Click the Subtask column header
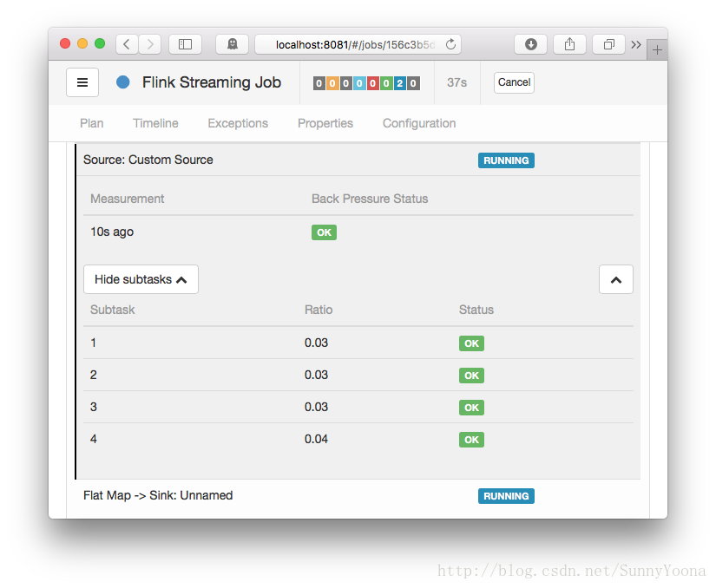Image resolution: width=716 pixels, height=588 pixels. click(112, 310)
